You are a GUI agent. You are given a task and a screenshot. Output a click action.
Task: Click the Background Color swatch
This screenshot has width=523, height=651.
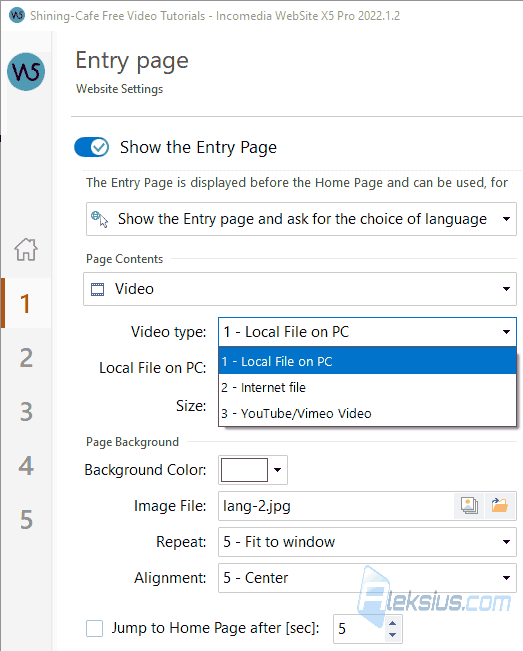(244, 470)
